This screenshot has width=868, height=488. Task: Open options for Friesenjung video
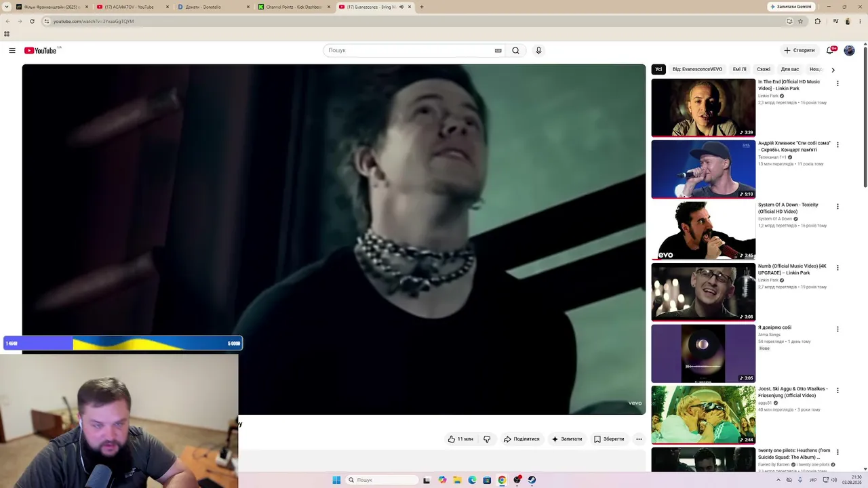[x=837, y=390]
